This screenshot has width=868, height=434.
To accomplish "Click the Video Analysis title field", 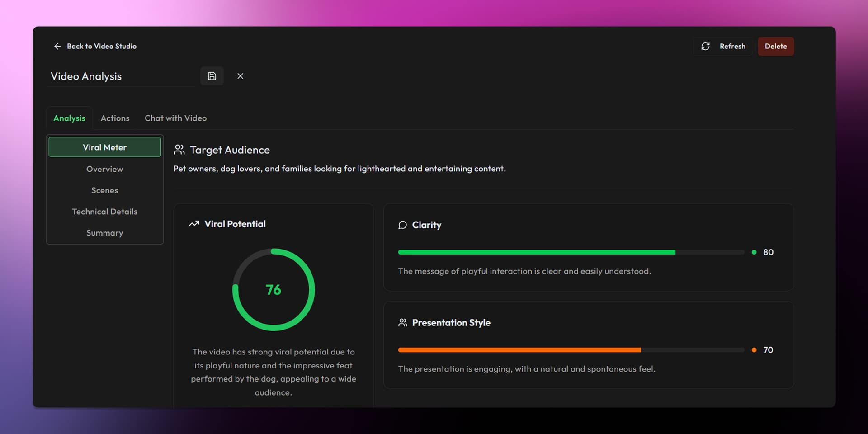I will pos(121,76).
